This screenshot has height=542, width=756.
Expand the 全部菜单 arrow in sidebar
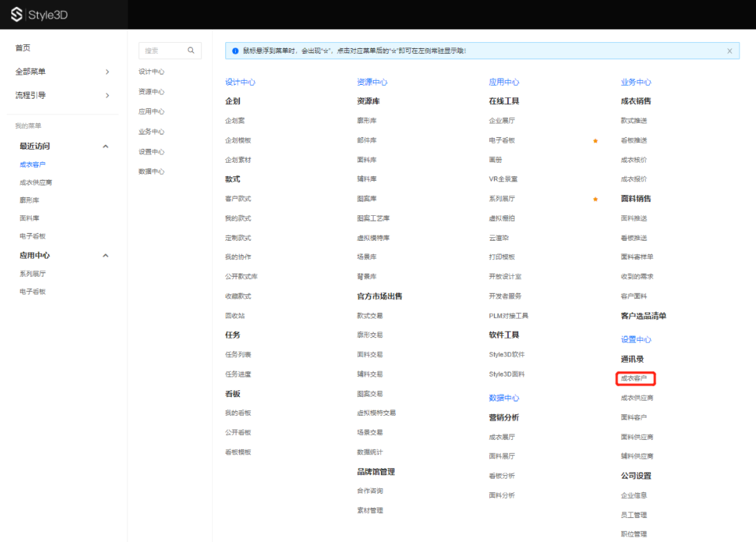[x=107, y=72]
